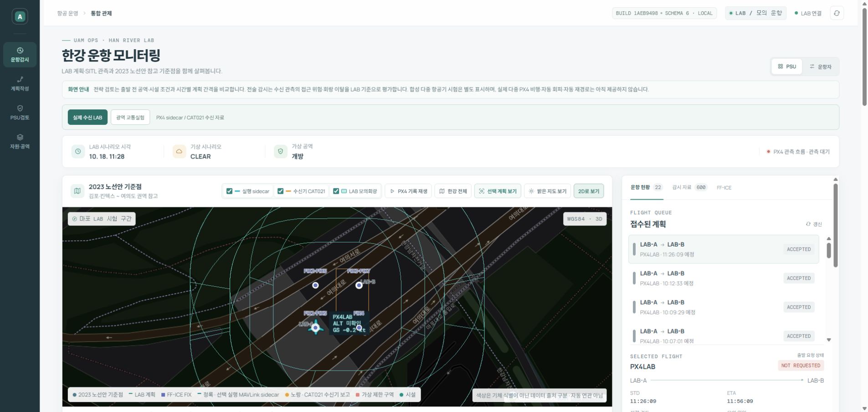Open the 감시 자료 tab
Viewport: 868px width, 412px height.
click(689, 187)
